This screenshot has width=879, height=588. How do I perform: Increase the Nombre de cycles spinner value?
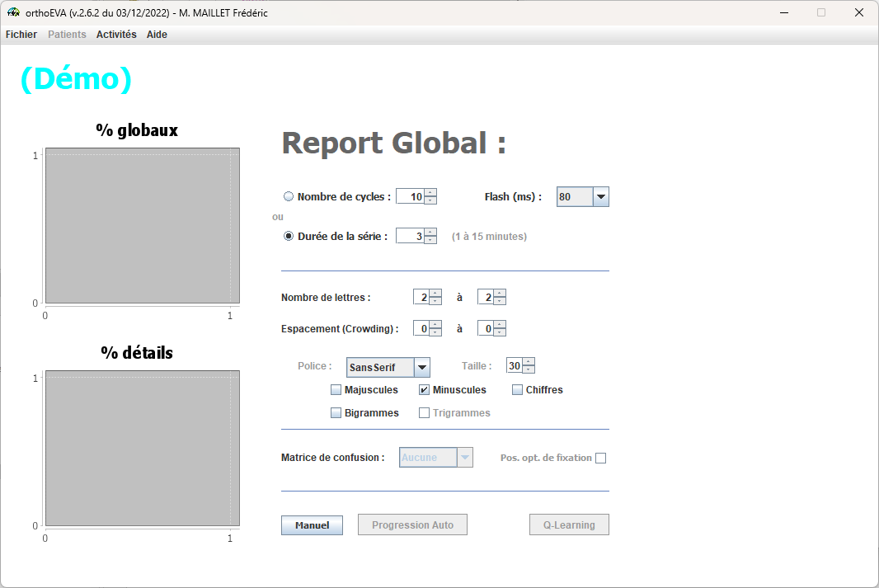[x=430, y=193]
